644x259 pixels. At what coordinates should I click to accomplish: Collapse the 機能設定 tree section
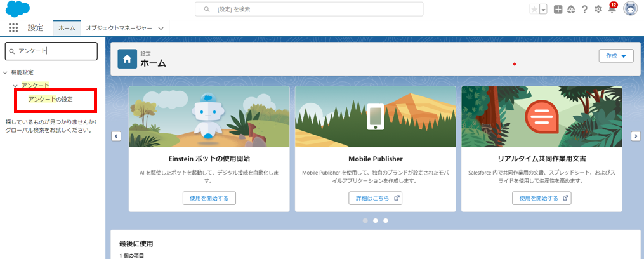click(x=5, y=72)
